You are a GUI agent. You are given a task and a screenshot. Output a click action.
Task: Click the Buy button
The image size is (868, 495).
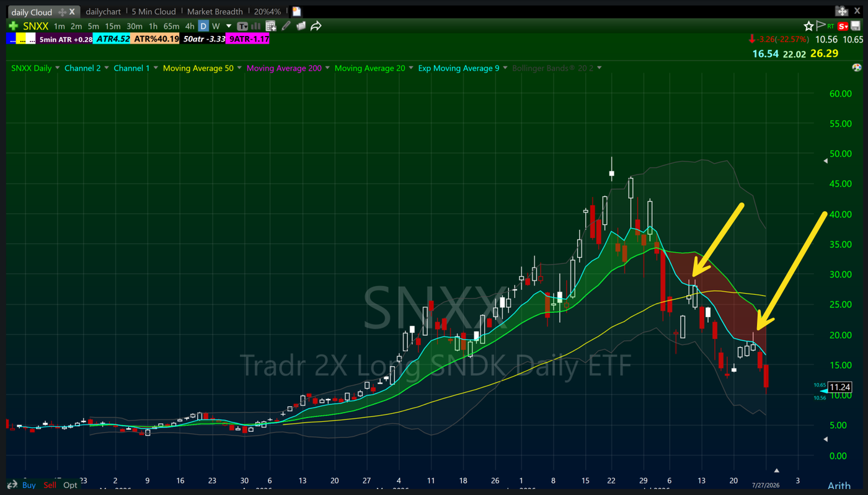29,485
